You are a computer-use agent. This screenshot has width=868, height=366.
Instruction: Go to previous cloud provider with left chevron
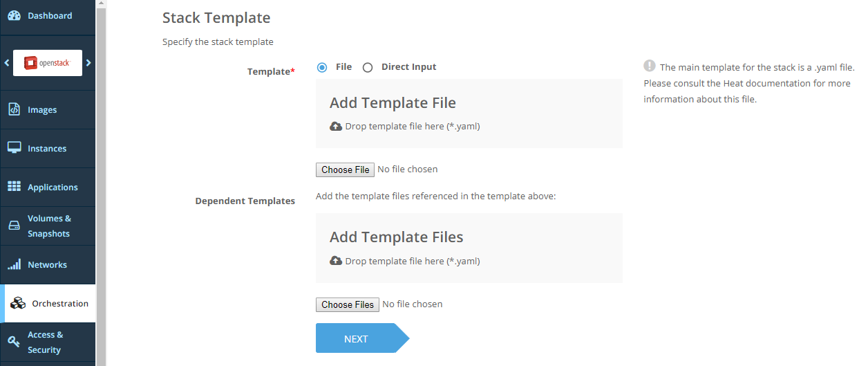pos(7,63)
